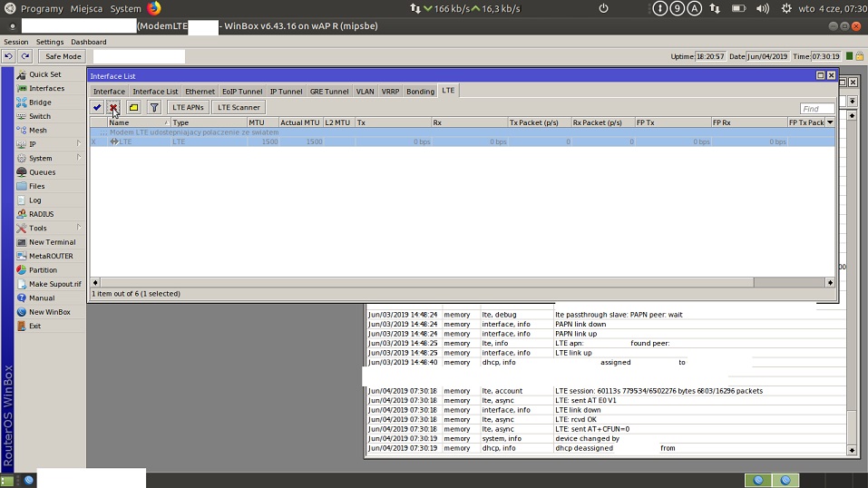Open Dashboard menu
The image size is (868, 488).
click(89, 42)
